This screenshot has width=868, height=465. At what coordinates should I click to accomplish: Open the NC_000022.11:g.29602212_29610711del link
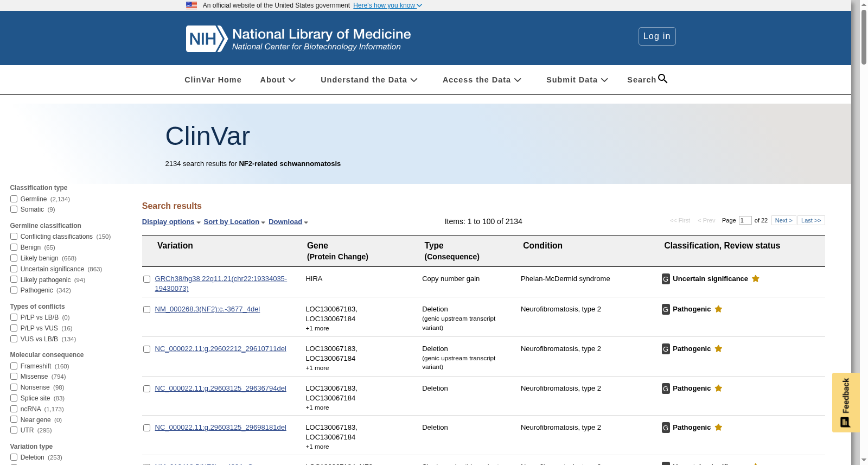pos(220,349)
